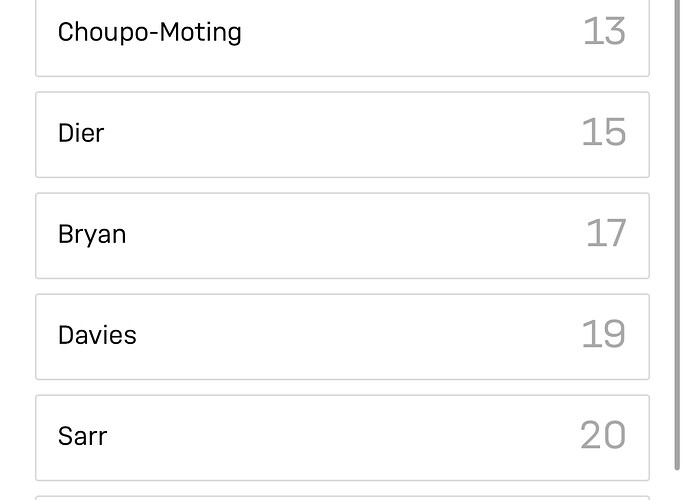This screenshot has width=684, height=500.
Task: Click the partially visible card below Sarr
Action: (342, 498)
